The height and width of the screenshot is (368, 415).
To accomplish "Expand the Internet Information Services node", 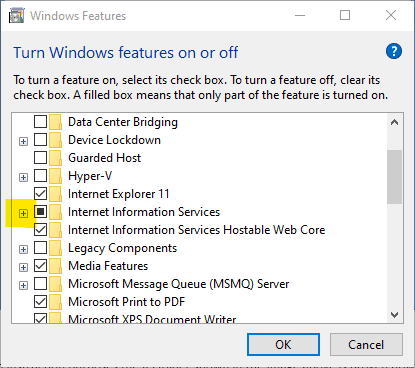I will pos(23,214).
